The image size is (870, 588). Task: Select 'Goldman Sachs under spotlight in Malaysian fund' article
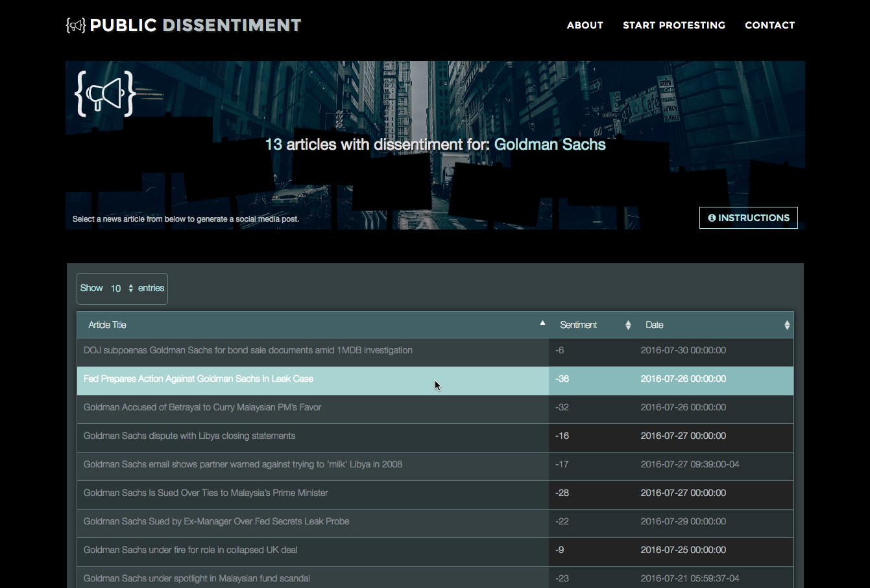pyautogui.click(x=197, y=578)
